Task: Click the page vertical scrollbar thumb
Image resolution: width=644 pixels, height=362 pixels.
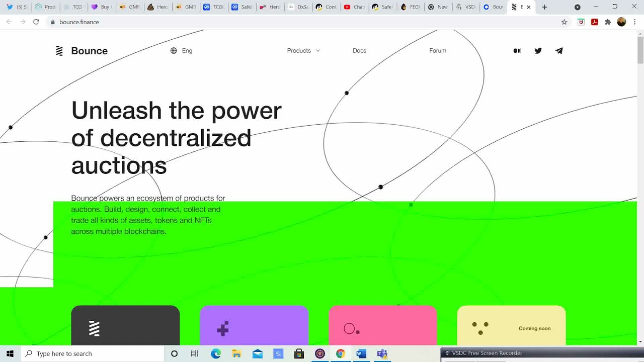Action: pyautogui.click(x=640, y=50)
